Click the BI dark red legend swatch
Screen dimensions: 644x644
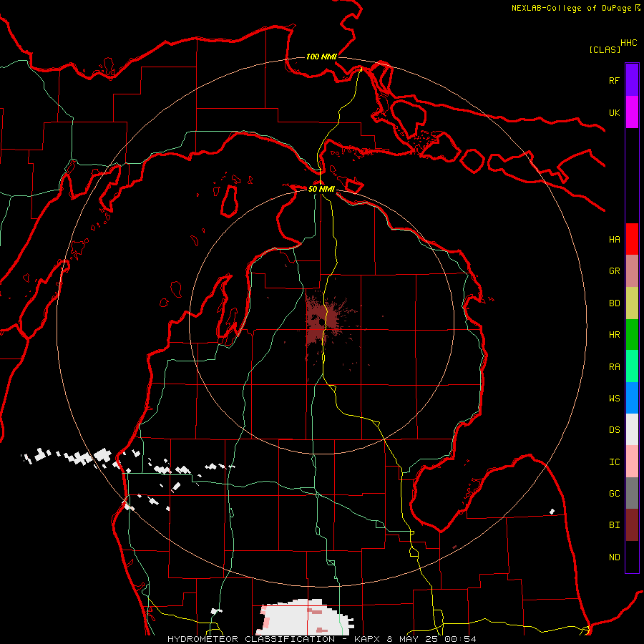632,525
